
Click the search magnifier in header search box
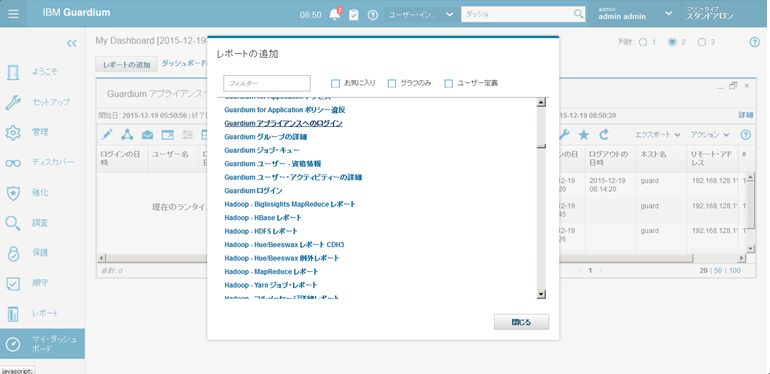coord(578,14)
